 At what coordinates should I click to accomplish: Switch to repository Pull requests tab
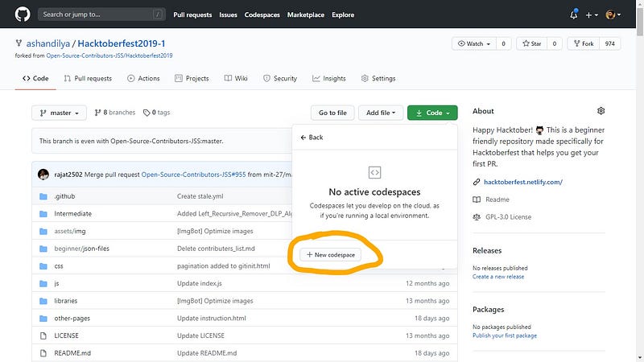click(88, 78)
